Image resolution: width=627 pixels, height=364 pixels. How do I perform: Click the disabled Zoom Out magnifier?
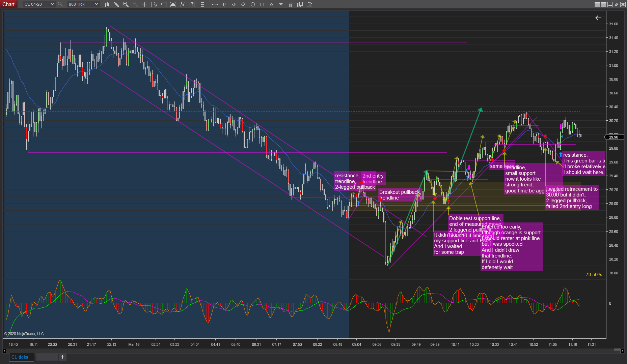pyautogui.click(x=135, y=4)
